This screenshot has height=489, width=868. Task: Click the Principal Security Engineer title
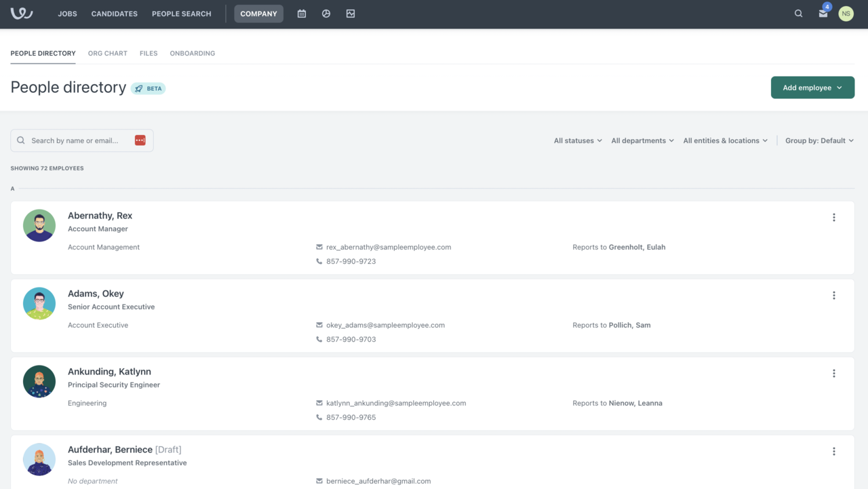(x=114, y=385)
